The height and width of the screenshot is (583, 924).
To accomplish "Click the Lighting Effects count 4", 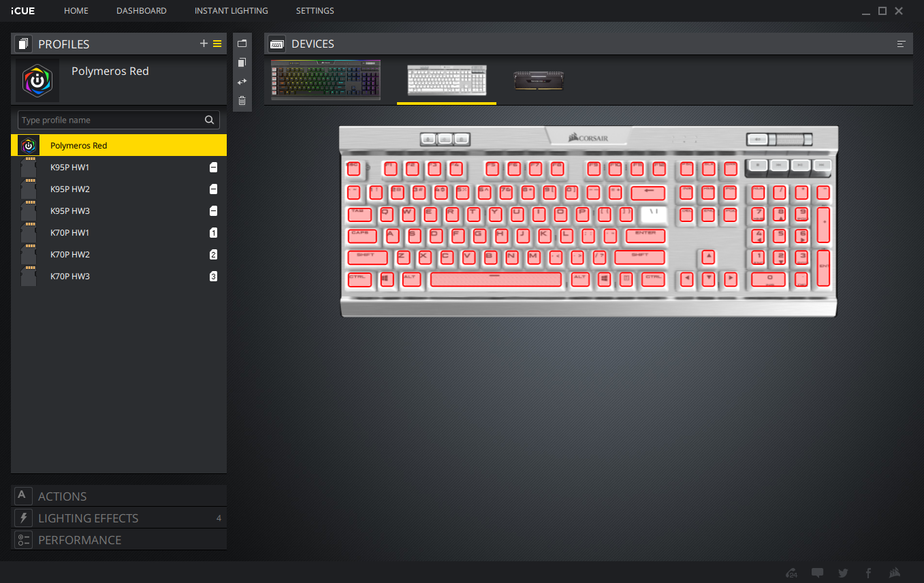I will [219, 518].
